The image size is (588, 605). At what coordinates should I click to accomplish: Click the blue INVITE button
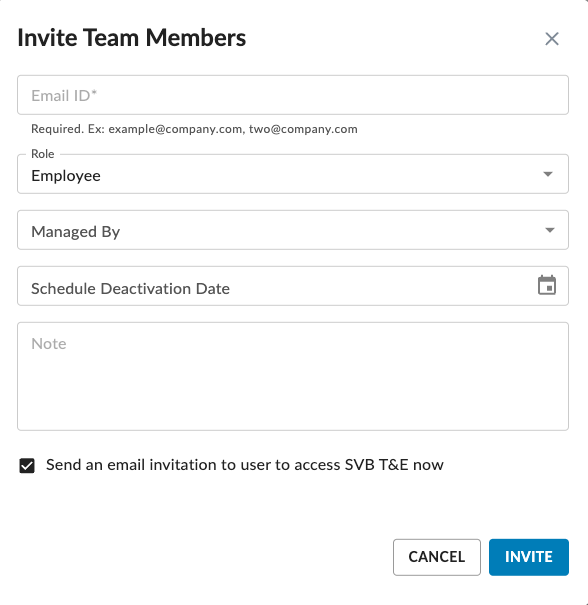point(529,557)
